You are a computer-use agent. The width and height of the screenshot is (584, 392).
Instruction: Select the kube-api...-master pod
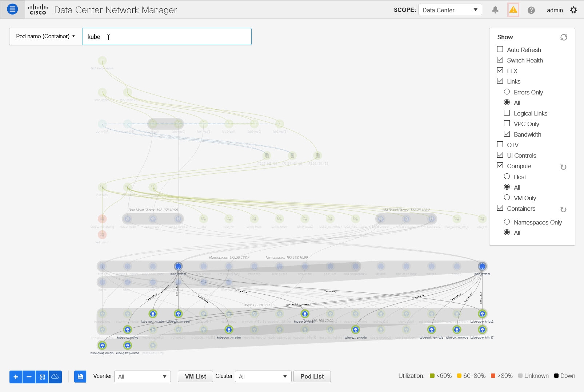point(153,314)
